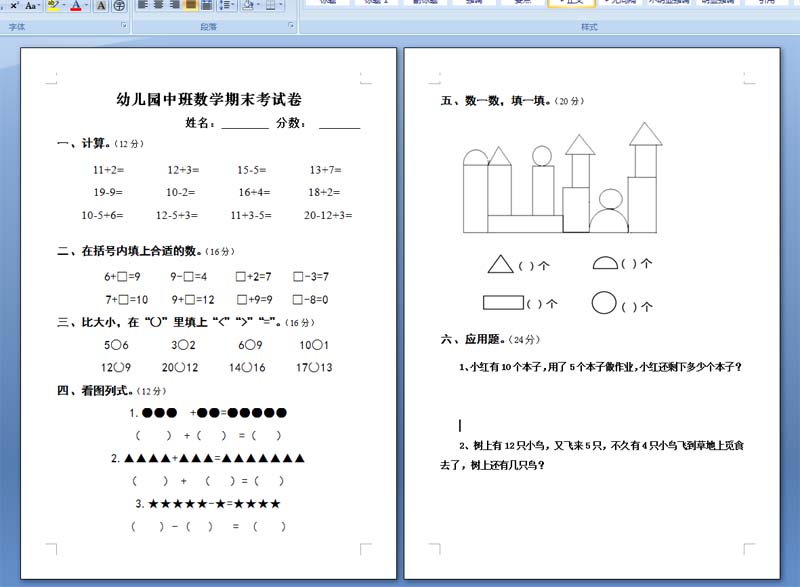Click the comparison 10○1

click(x=314, y=345)
